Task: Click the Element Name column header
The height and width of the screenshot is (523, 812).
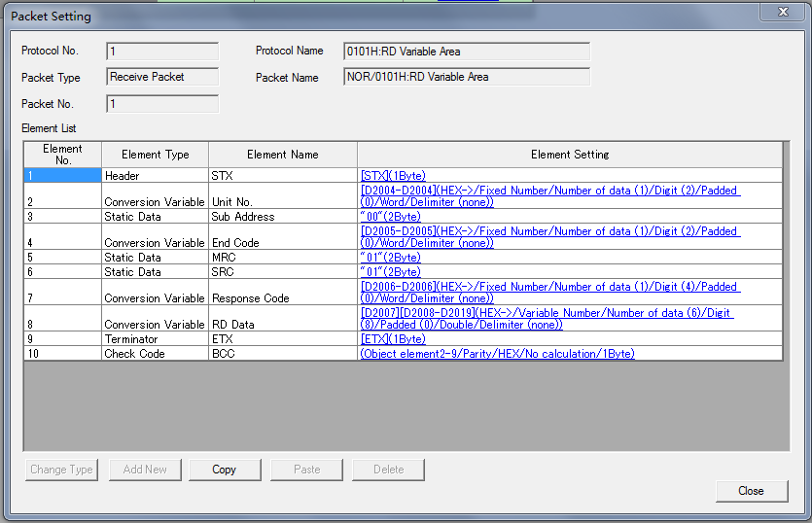Action: (x=282, y=155)
